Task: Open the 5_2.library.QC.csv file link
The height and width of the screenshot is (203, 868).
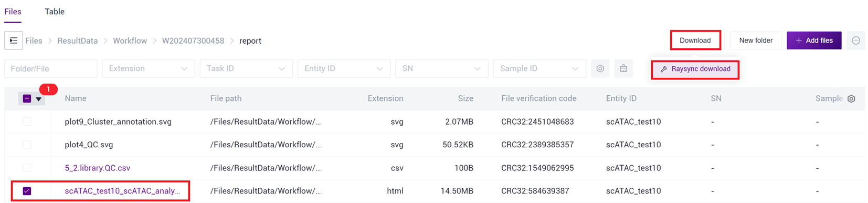Action: click(x=98, y=168)
